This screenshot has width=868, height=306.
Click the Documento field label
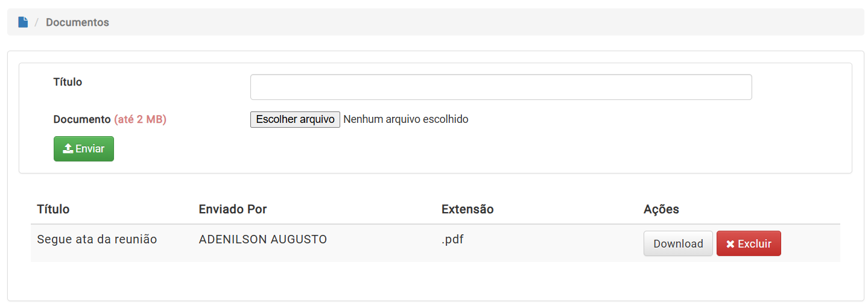[x=82, y=119]
